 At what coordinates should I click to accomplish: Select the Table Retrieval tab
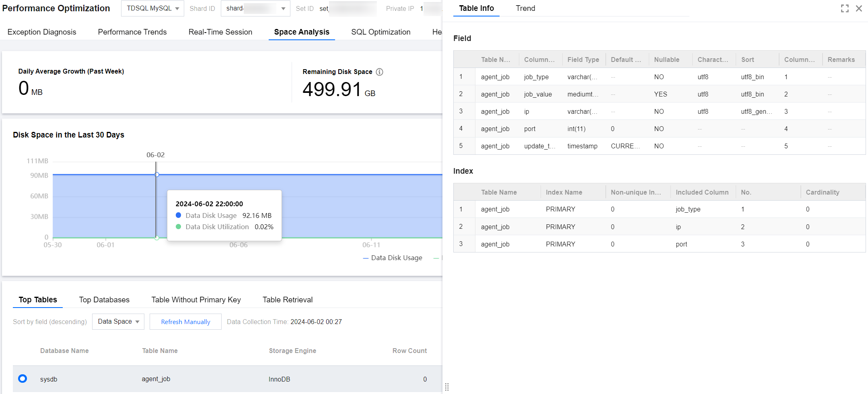pos(287,300)
